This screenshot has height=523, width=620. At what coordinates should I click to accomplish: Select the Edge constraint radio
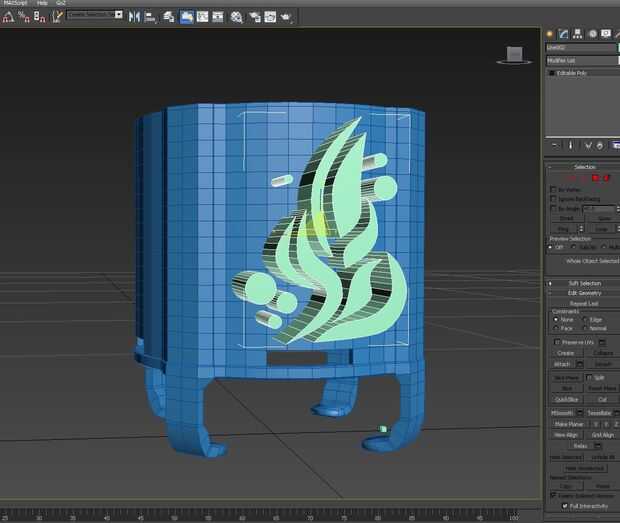pyautogui.click(x=585, y=319)
